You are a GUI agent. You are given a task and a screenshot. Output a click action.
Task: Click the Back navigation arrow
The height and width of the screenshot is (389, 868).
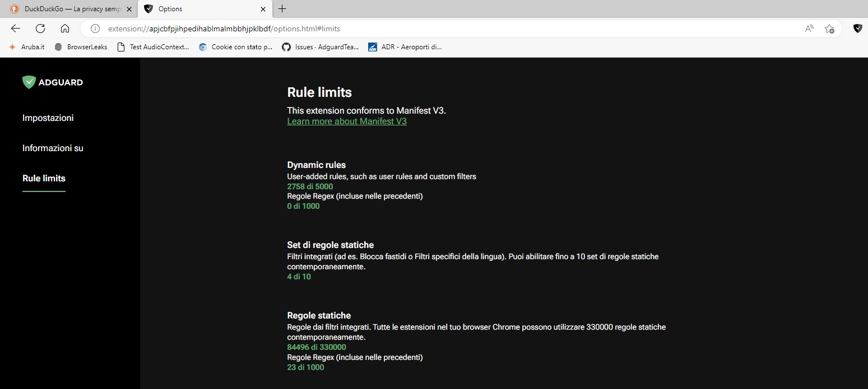tap(15, 29)
